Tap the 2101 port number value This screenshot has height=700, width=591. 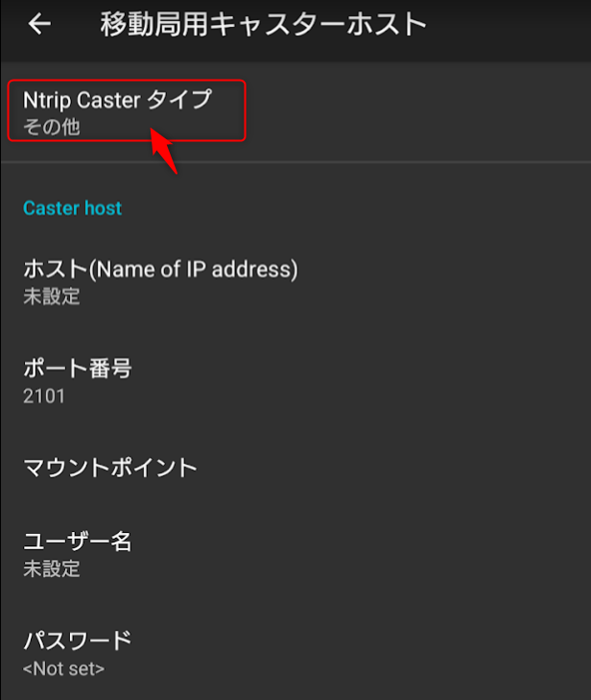pos(44,396)
